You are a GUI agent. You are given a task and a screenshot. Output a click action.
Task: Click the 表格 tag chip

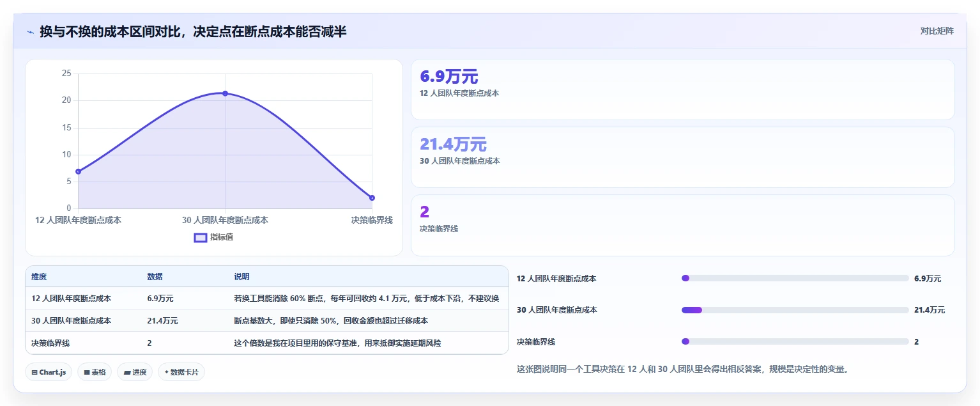click(95, 372)
